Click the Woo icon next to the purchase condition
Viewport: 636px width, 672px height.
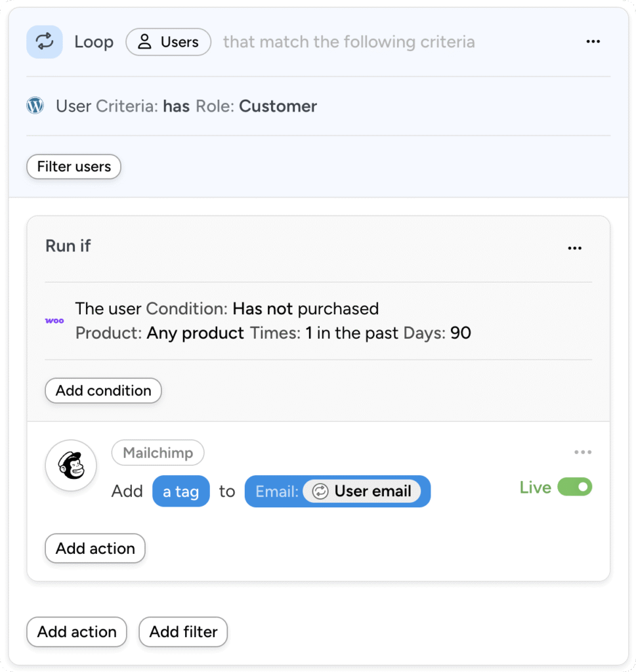point(54,320)
